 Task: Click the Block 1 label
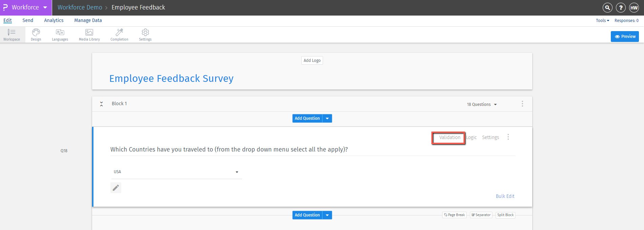119,103
